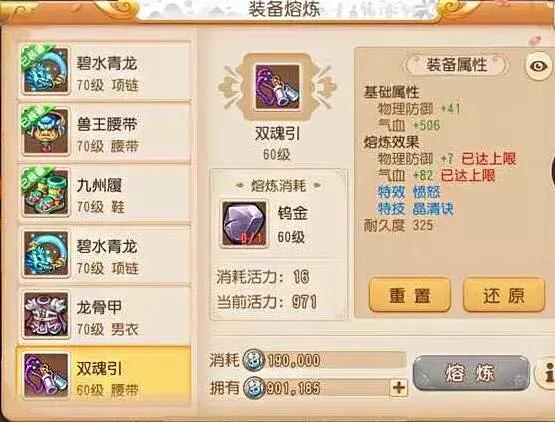
Task: Click the 还原 button
Action: [x=504, y=295]
